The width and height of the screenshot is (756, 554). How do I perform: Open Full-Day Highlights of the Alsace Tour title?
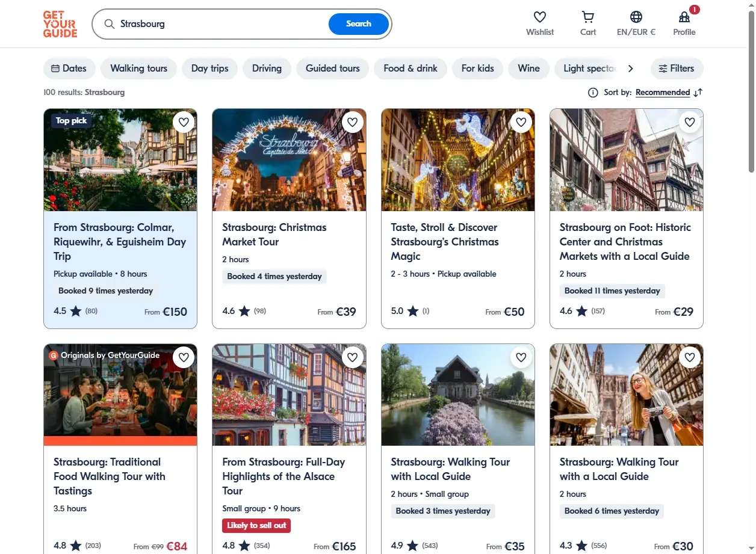(283, 476)
